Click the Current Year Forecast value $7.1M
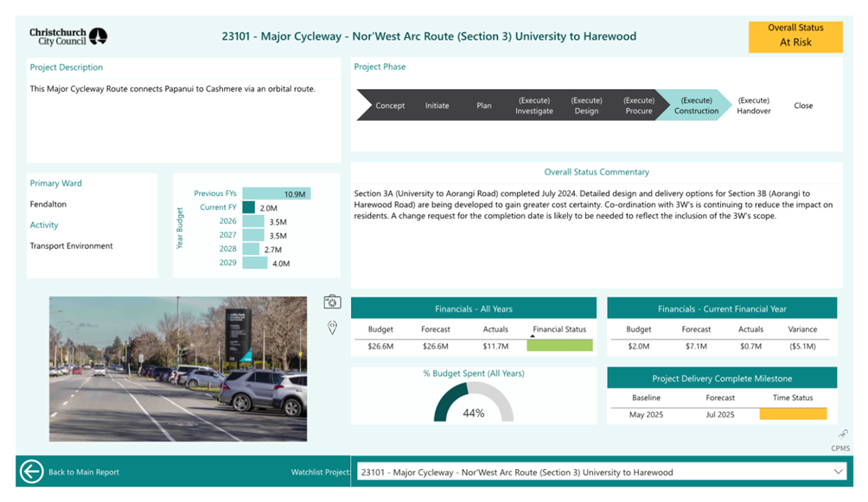868x502 pixels. coord(696,346)
